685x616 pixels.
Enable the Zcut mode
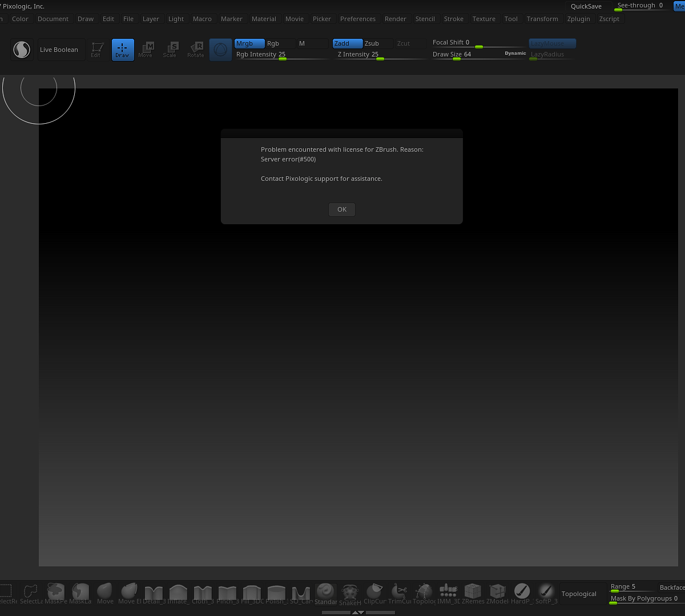(x=410, y=43)
